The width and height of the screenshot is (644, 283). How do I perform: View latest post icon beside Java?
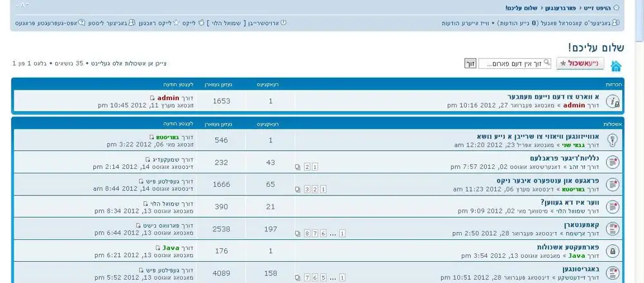[x=158, y=248]
